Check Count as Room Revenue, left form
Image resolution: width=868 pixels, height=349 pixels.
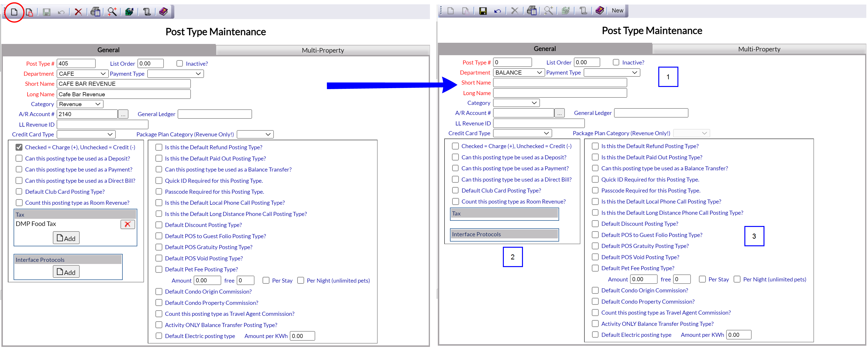pyautogui.click(x=19, y=203)
